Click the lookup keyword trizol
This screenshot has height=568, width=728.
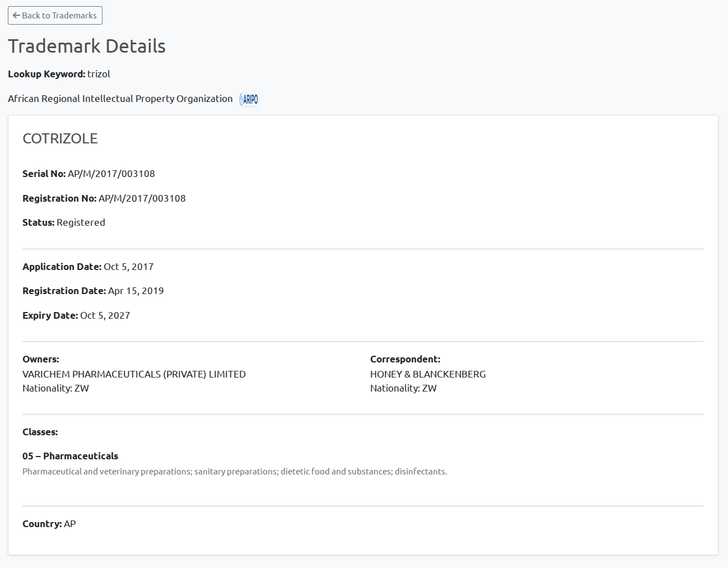(99, 74)
